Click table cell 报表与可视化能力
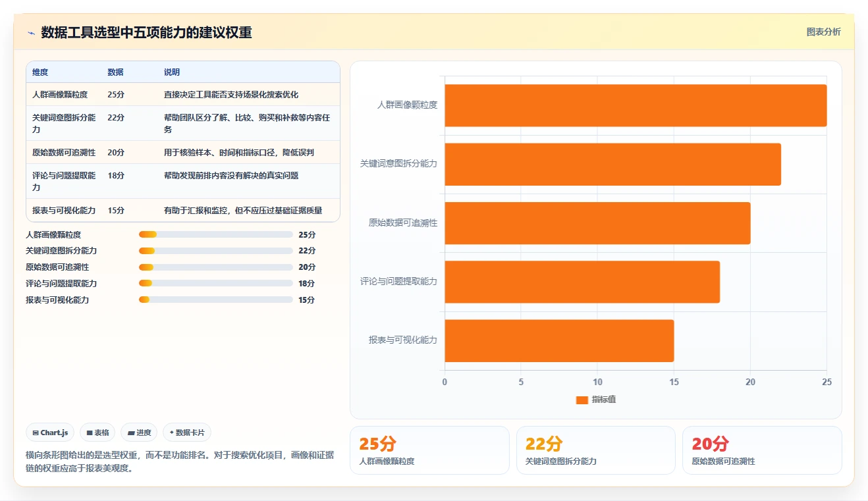The image size is (868, 501). point(64,211)
